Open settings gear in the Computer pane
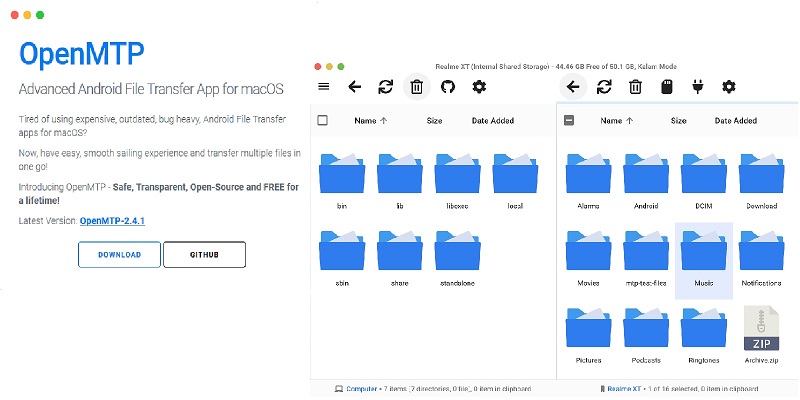 coord(479,87)
